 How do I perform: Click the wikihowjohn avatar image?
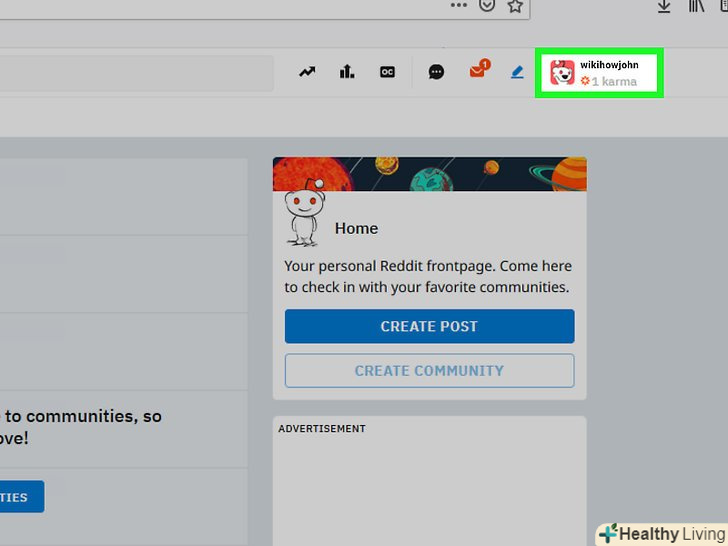(562, 72)
